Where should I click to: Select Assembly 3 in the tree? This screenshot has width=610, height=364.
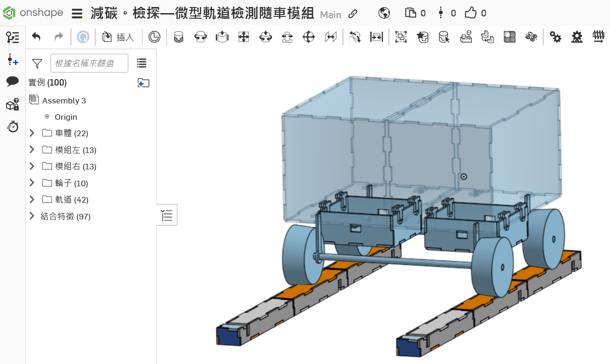tap(64, 101)
